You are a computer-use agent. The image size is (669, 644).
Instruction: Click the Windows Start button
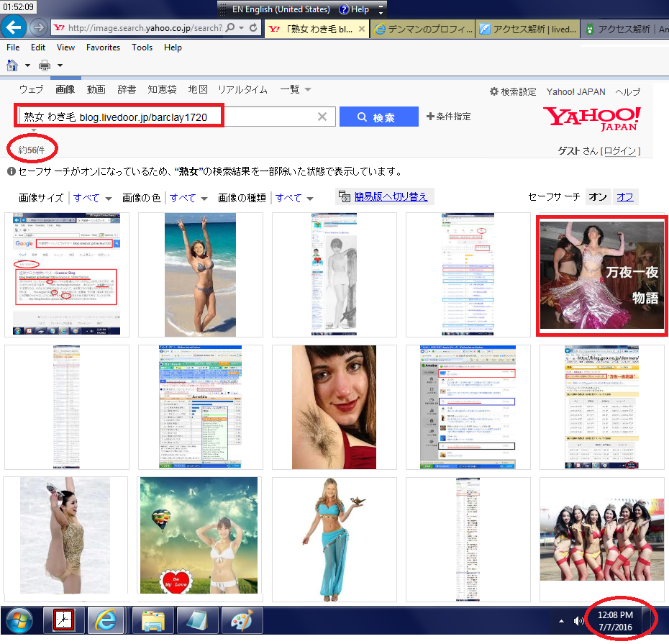[x=19, y=620]
